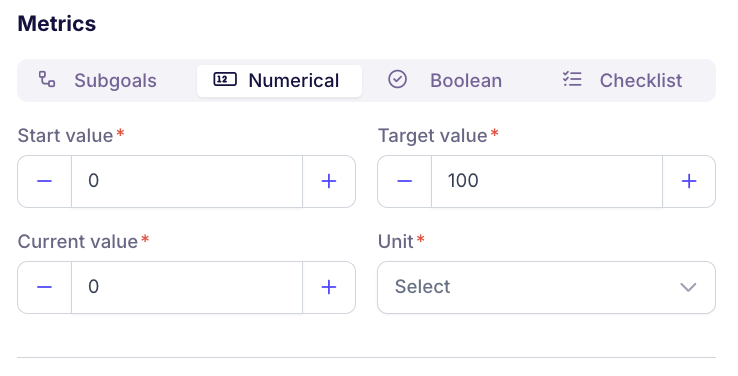Screen dimensions: 738x376
Task: Decrease Target value with minus icon
Action: 405,181
